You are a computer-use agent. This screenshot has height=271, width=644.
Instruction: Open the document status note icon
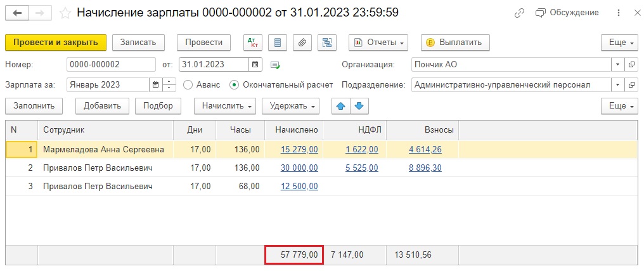pos(275,65)
